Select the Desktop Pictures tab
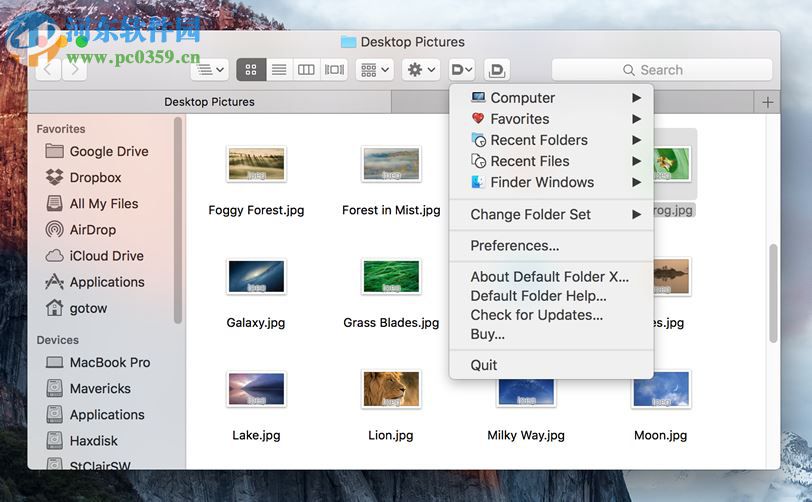Viewport: 812px width, 502px height. [x=209, y=102]
